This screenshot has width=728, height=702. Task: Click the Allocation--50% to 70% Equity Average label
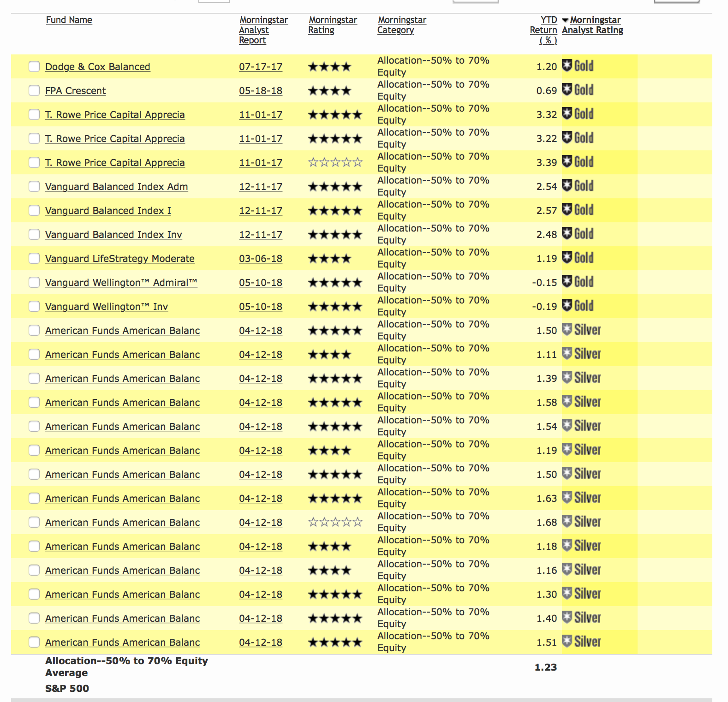(126, 666)
